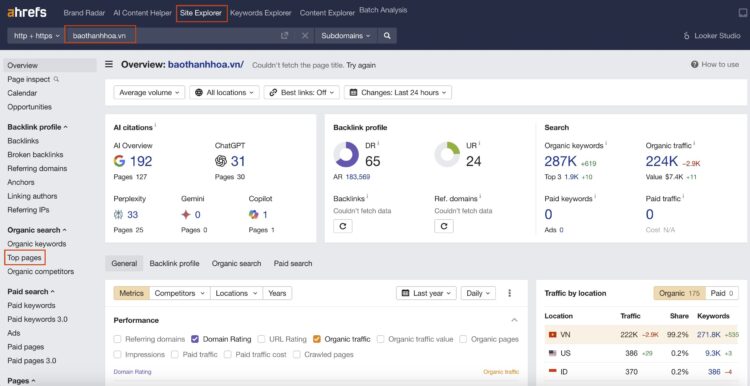Open Looker Studio integration
The height and width of the screenshot is (386, 750).
[712, 36]
